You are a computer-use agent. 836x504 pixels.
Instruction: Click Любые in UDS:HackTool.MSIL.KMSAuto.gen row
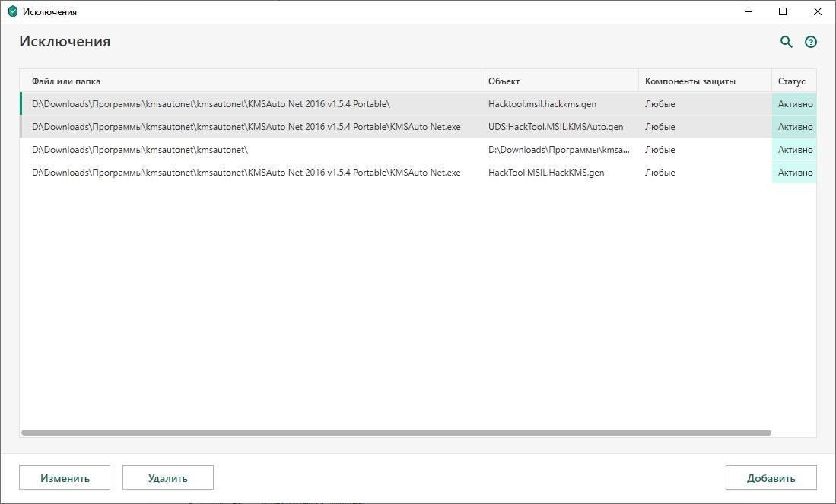click(660, 127)
